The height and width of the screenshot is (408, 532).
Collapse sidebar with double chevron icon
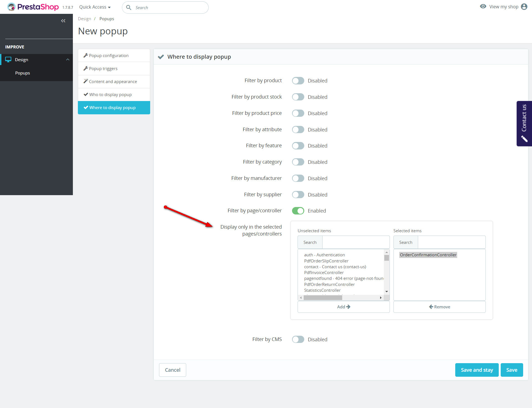pyautogui.click(x=63, y=21)
